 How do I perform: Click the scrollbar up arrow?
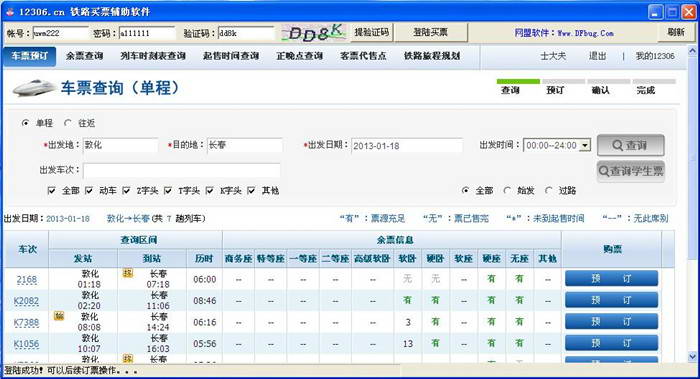692,51
